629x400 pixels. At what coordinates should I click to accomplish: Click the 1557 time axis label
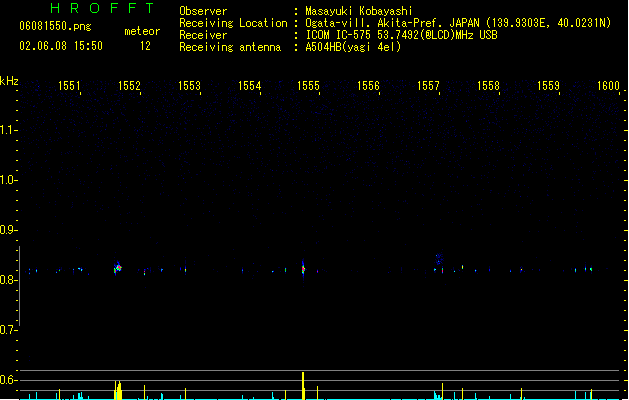pos(428,85)
